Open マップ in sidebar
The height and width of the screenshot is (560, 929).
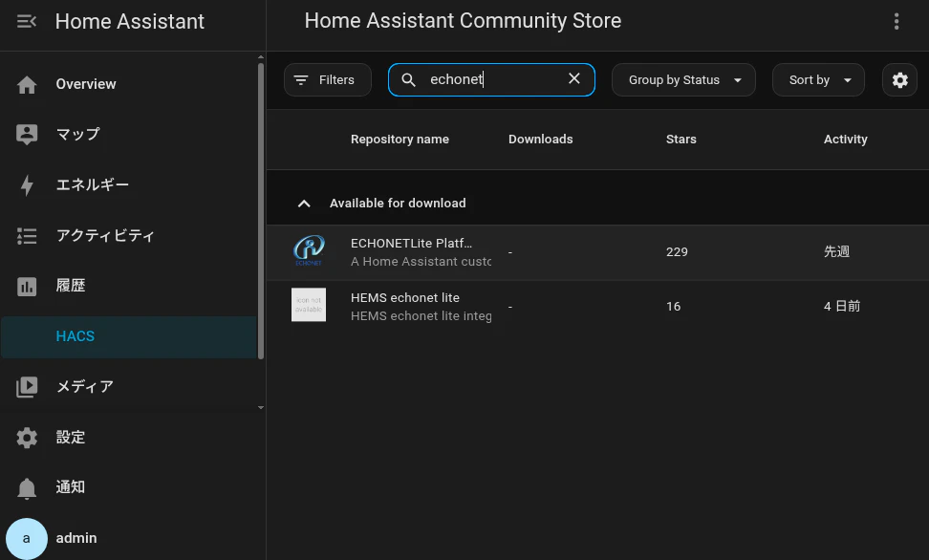[129, 135]
